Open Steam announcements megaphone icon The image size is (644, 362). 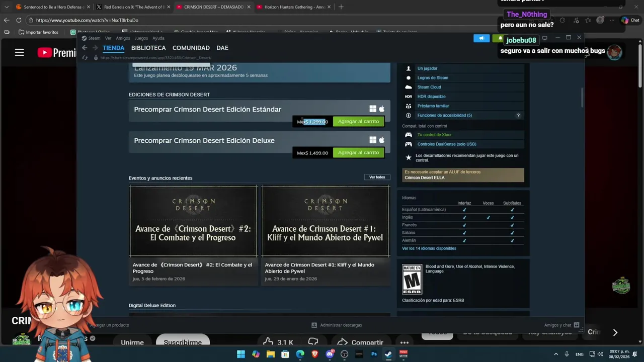(x=481, y=38)
